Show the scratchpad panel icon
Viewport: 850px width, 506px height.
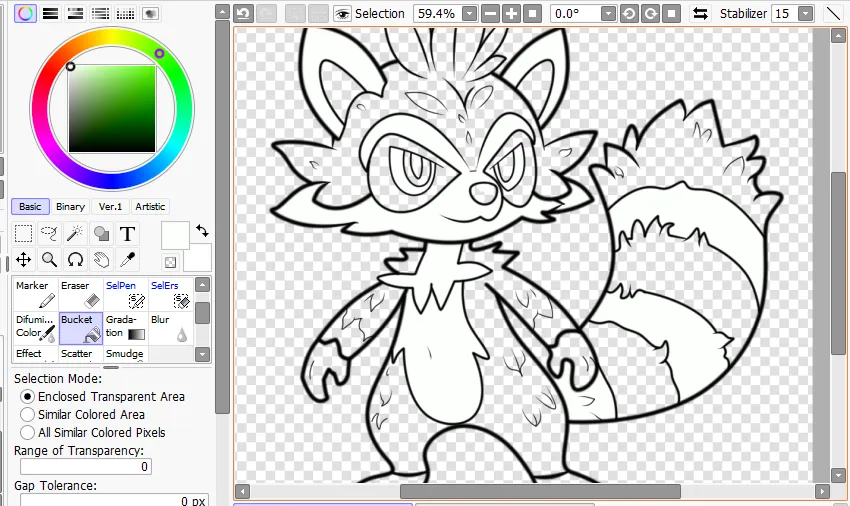(150, 13)
